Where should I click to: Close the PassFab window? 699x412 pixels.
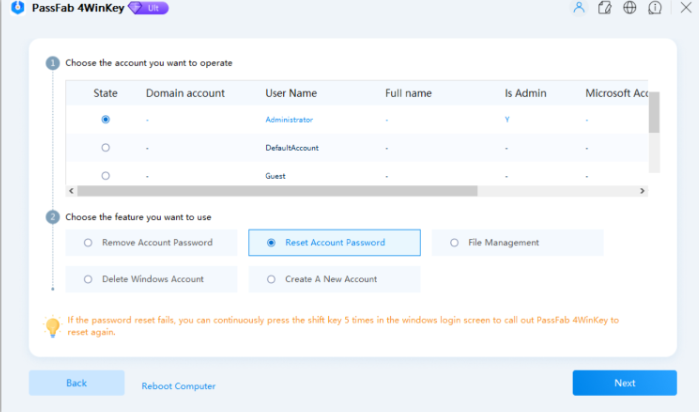click(x=685, y=8)
